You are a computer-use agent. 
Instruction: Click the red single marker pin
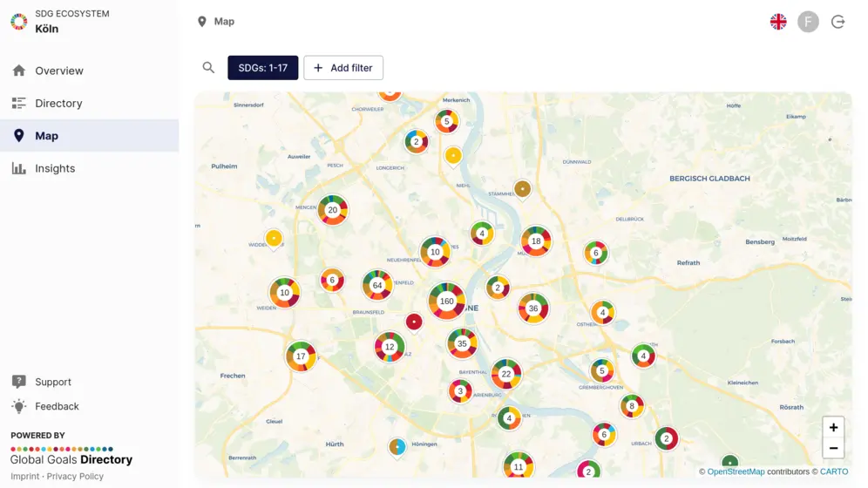(x=413, y=322)
